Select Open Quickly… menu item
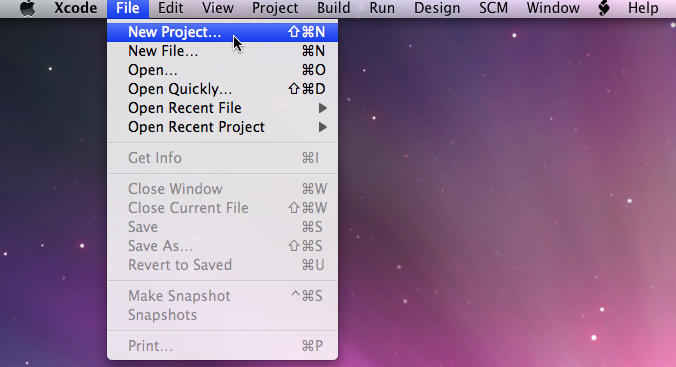 (x=222, y=89)
